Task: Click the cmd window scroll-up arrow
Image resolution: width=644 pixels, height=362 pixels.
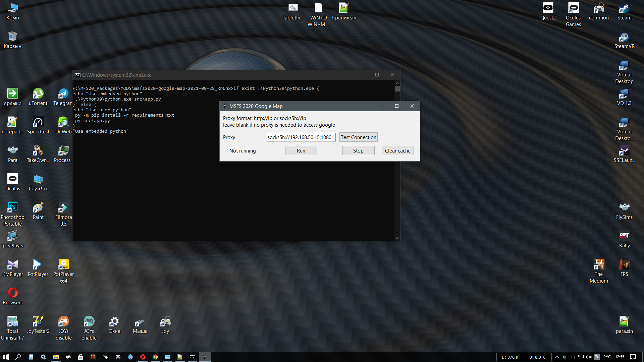Action: coord(397,83)
